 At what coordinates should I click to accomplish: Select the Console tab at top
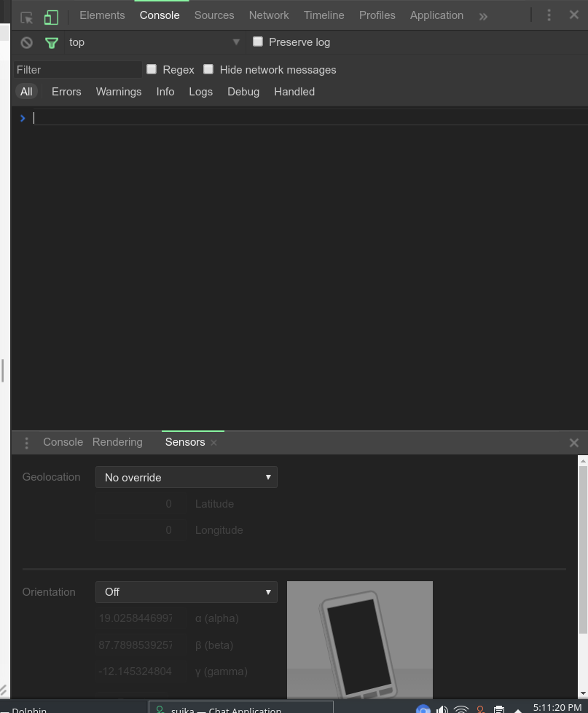pos(160,15)
